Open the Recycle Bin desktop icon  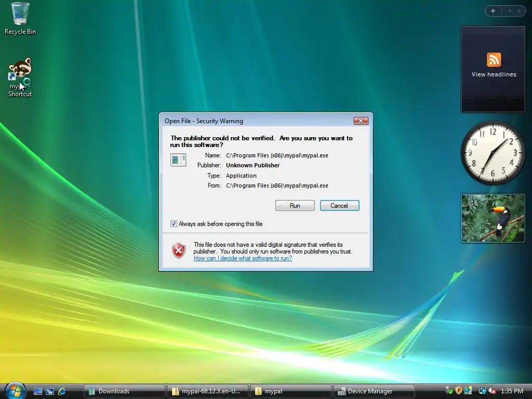(x=20, y=19)
